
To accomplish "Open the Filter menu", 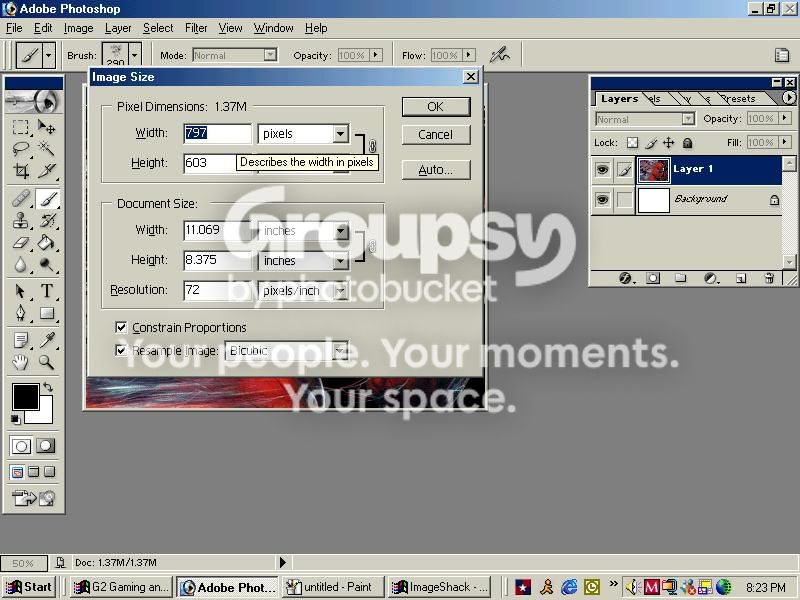I will click(196, 28).
